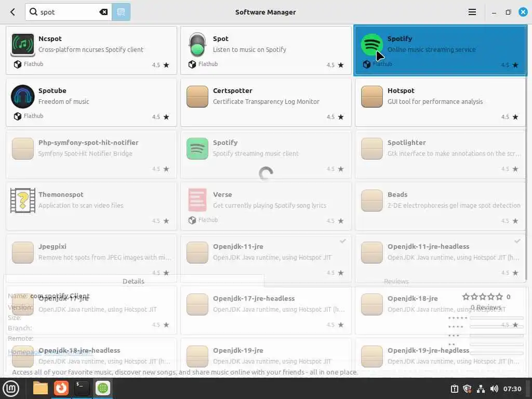The width and height of the screenshot is (532, 399).
Task: Open the update manager shield icon
Action: pos(468,389)
